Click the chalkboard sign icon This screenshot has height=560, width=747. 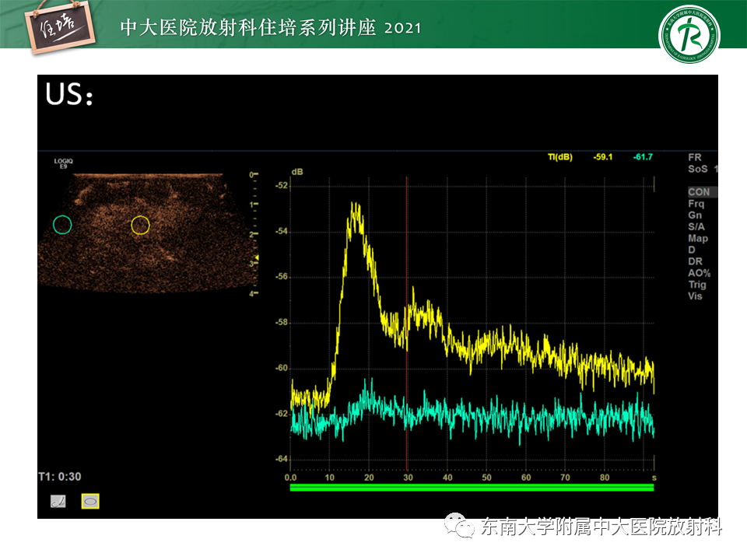tap(59, 28)
